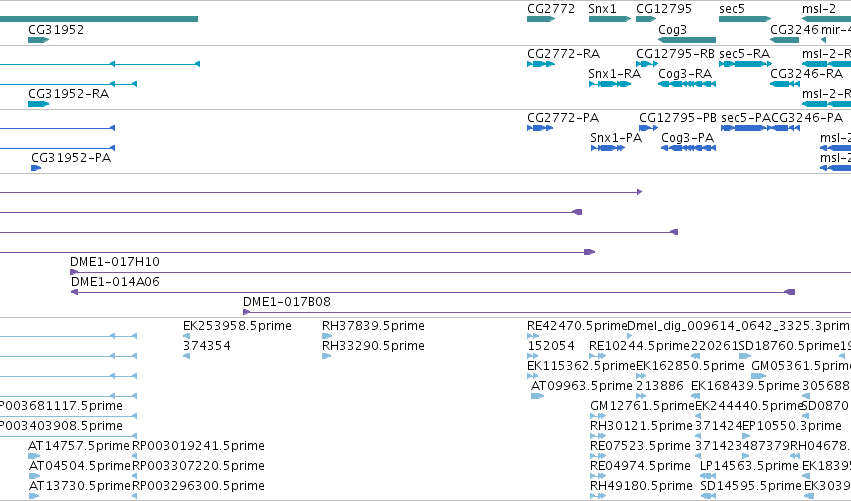The image size is (851, 501).
Task: Select the sec5 gene arrow glyph
Action: [x=745, y=19]
